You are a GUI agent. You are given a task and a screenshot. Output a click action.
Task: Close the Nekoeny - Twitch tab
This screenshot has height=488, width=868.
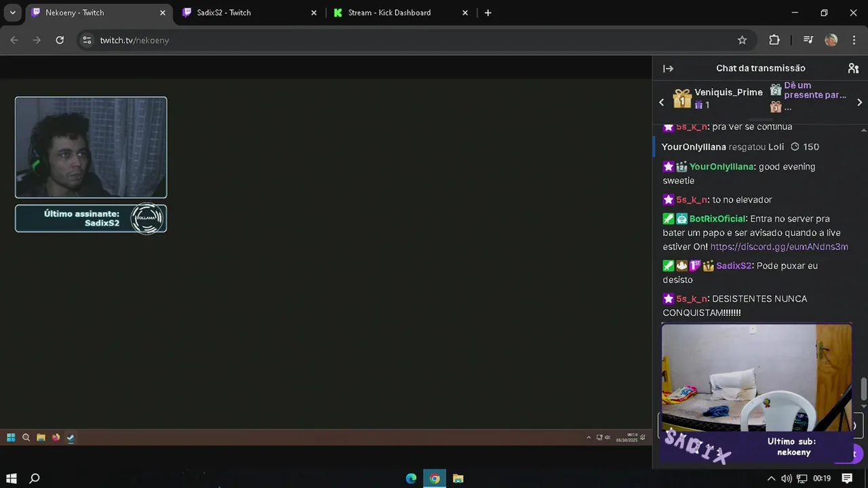click(162, 13)
